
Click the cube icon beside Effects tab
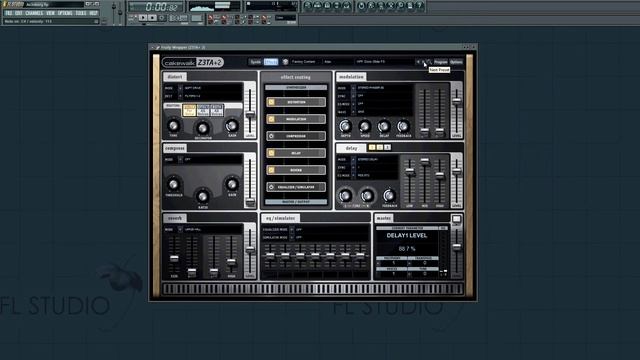point(285,62)
